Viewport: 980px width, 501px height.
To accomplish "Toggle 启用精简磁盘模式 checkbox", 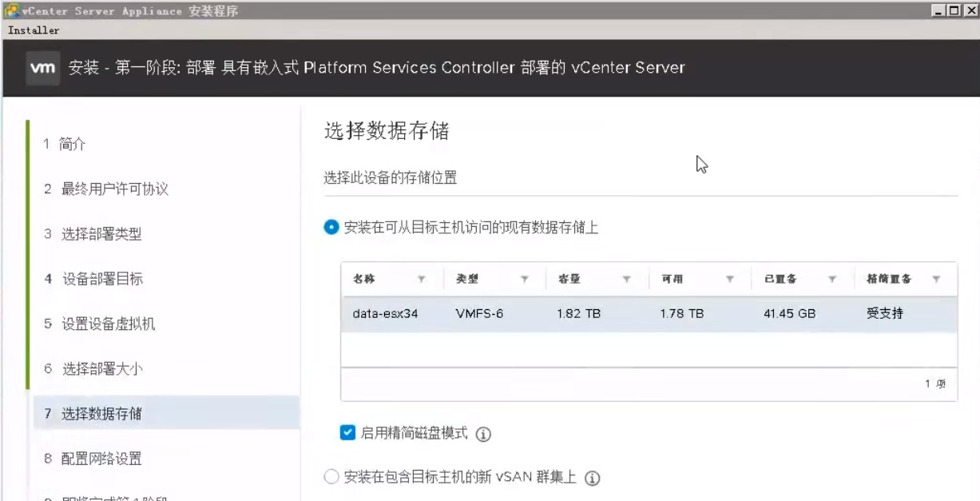I will coord(347,433).
